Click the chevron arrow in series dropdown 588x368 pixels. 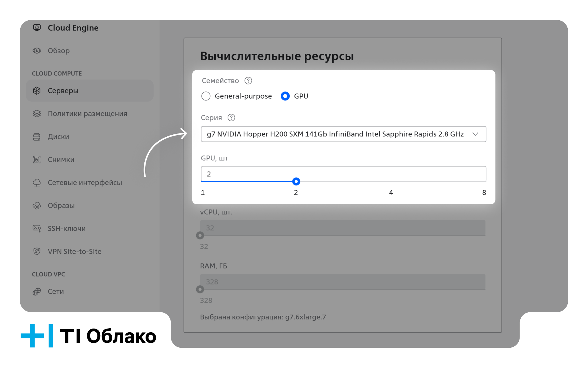point(475,134)
